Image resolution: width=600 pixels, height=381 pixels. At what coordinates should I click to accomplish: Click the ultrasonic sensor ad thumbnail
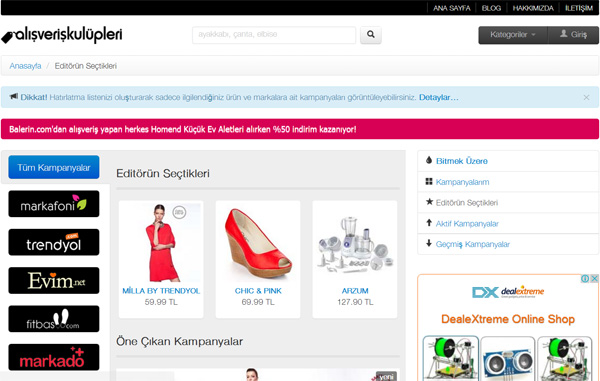[508, 359]
